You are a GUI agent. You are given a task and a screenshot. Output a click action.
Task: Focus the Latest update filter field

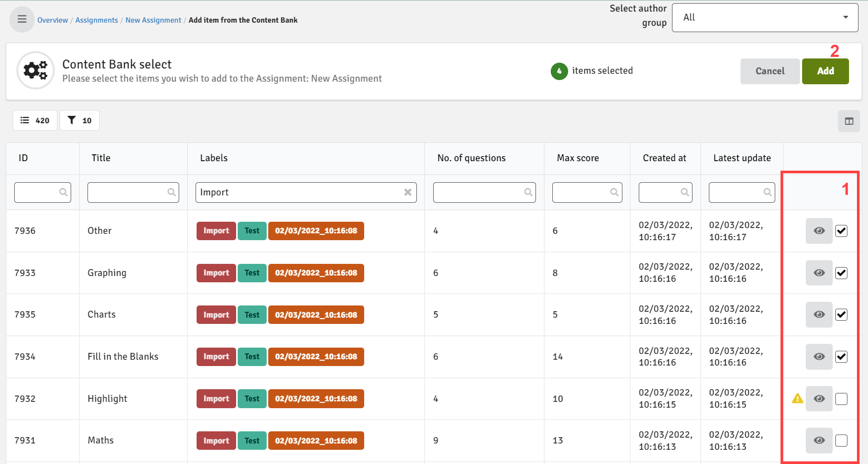click(x=742, y=192)
